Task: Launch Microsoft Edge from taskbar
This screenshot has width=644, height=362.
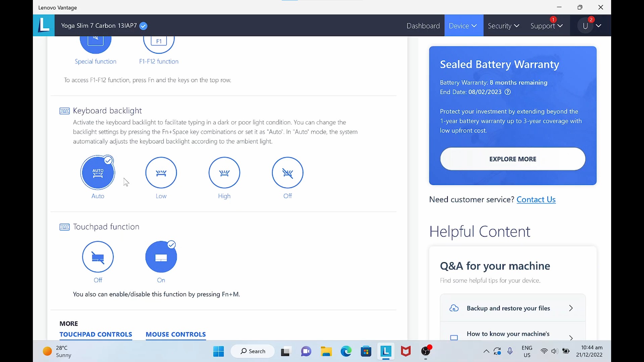Action: pos(346,351)
